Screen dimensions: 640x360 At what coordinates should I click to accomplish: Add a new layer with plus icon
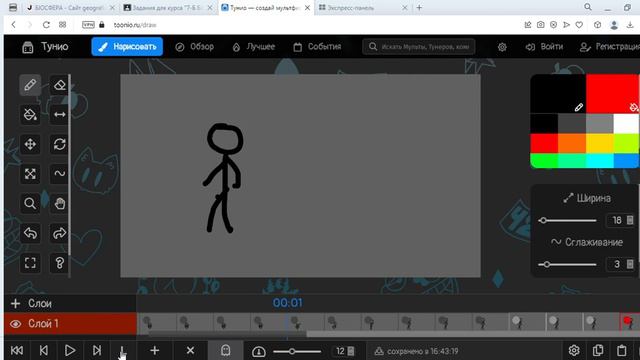[16, 304]
